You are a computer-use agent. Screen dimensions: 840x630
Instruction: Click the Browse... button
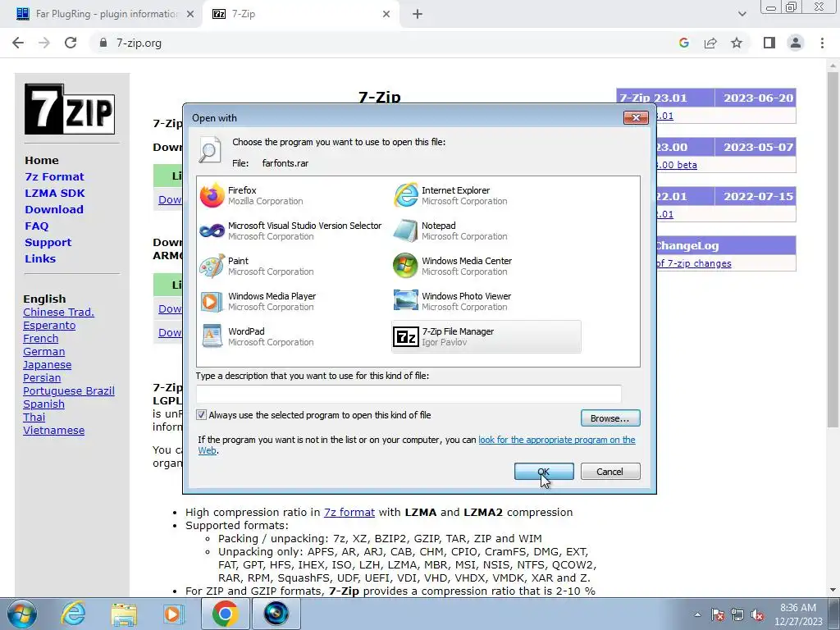(610, 418)
